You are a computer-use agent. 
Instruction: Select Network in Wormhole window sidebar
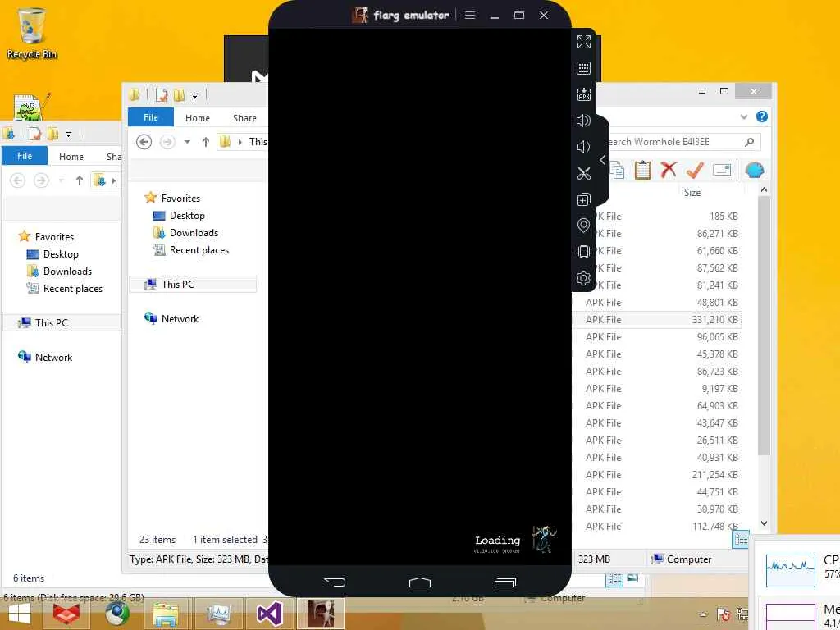point(180,319)
